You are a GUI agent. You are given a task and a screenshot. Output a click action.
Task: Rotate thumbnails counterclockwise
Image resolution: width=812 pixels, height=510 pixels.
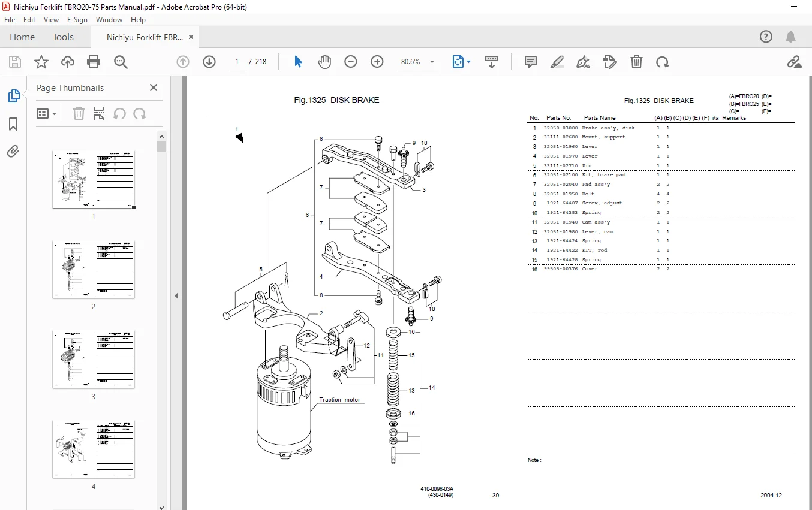(120, 113)
